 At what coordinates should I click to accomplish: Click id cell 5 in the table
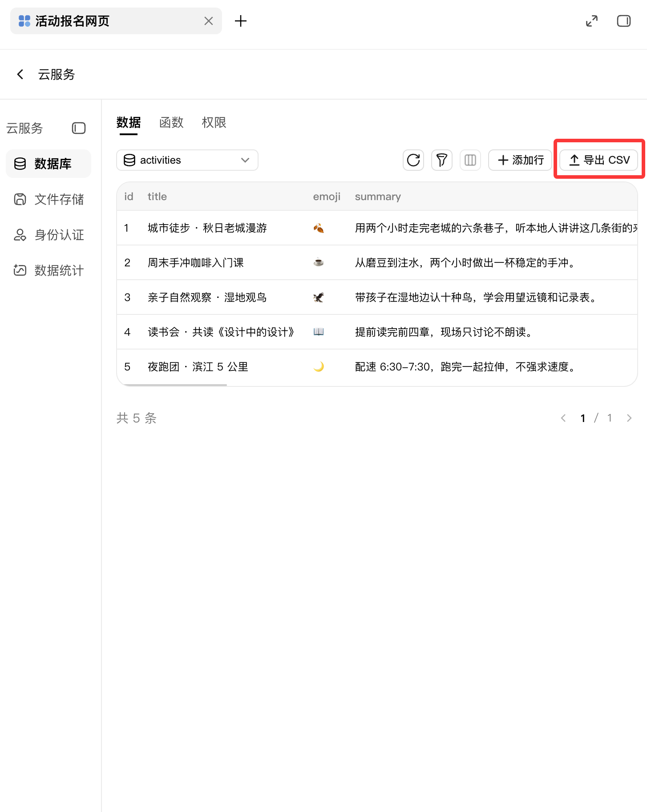pyautogui.click(x=127, y=367)
